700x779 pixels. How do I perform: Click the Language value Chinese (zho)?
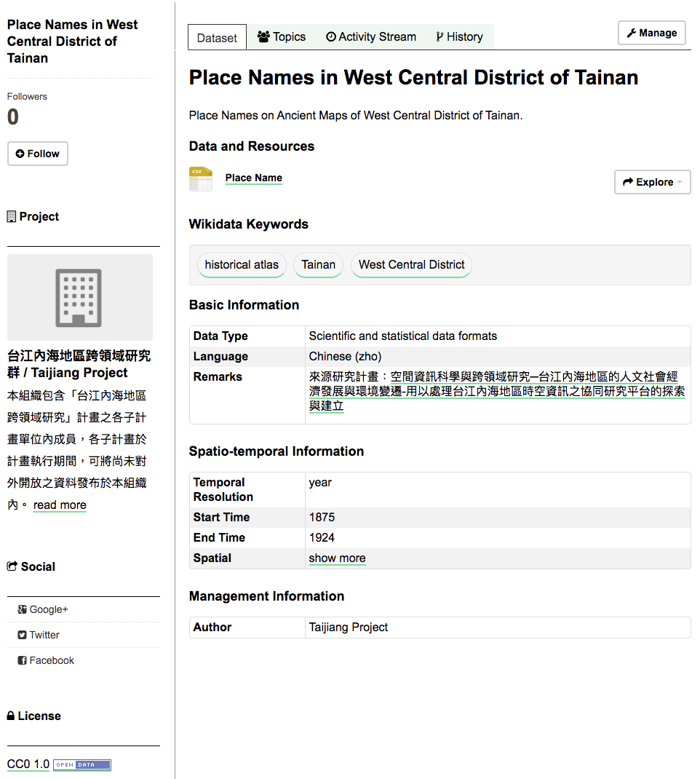point(345,356)
